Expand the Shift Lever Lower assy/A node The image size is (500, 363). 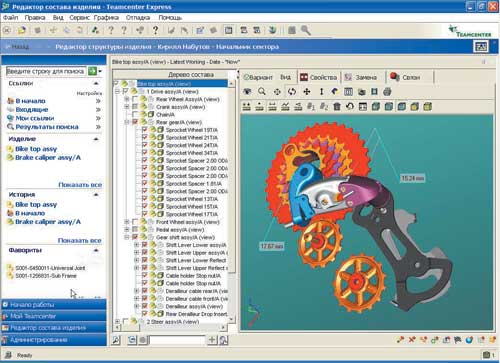point(136,245)
